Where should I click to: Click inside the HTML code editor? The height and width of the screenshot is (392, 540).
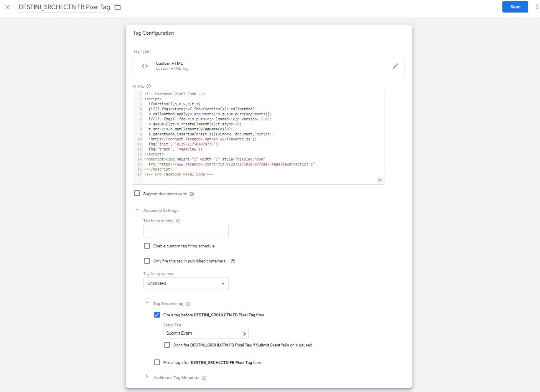(264, 137)
